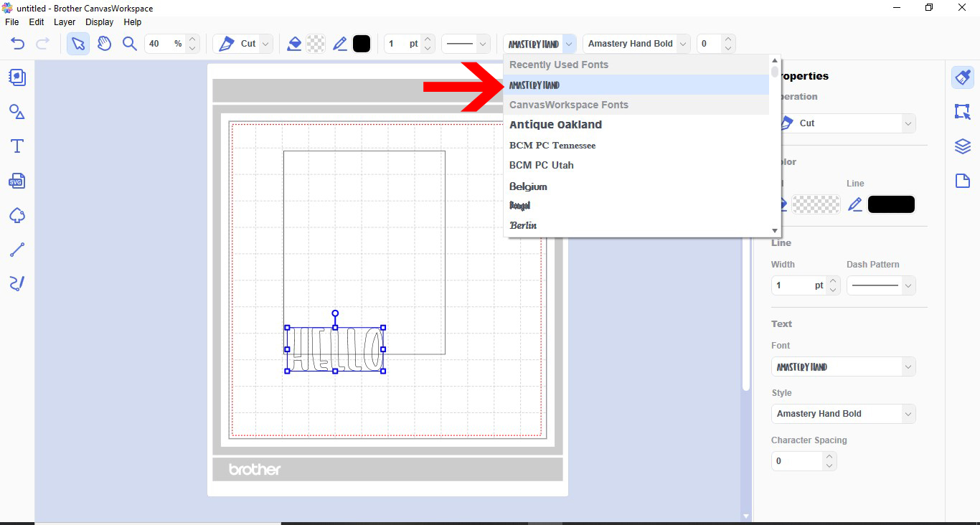Click the Character Spacing field in Properties
The width and height of the screenshot is (980, 525).
coord(796,461)
